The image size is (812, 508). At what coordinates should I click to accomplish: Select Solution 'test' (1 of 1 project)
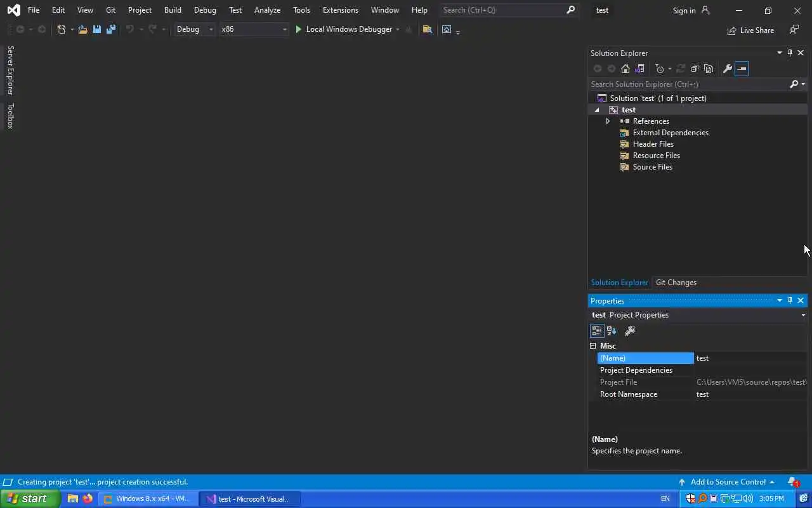pyautogui.click(x=658, y=98)
